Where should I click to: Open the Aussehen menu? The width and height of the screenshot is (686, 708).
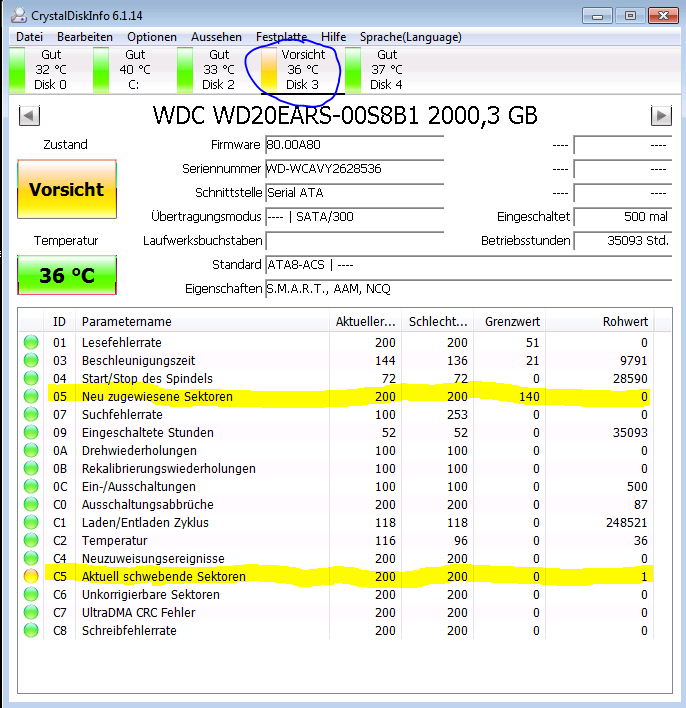coord(216,37)
